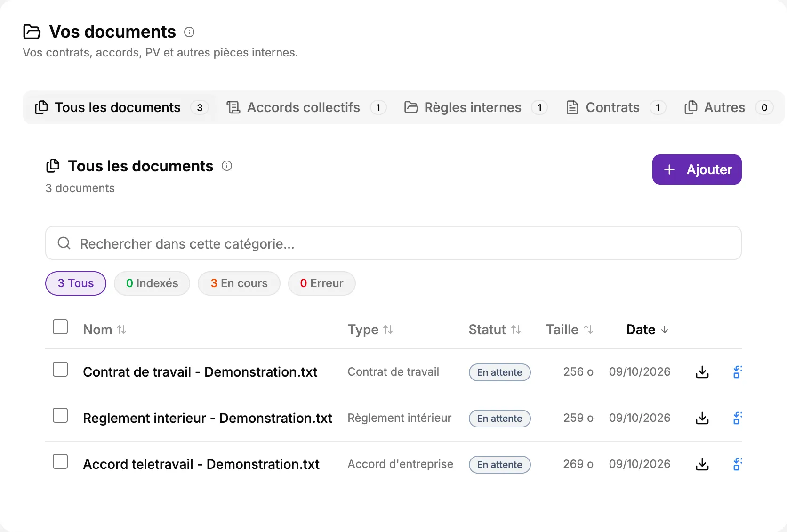Switch to the Contrats tab

coord(616,107)
